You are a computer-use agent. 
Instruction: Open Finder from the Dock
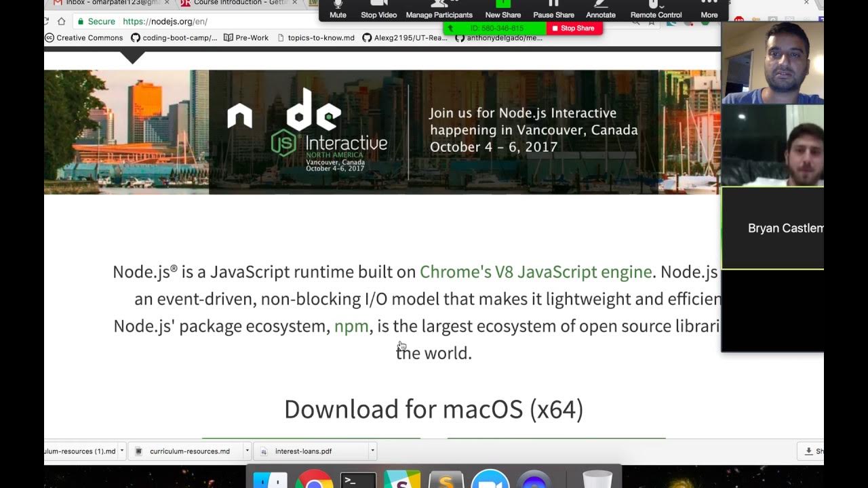tap(270, 479)
